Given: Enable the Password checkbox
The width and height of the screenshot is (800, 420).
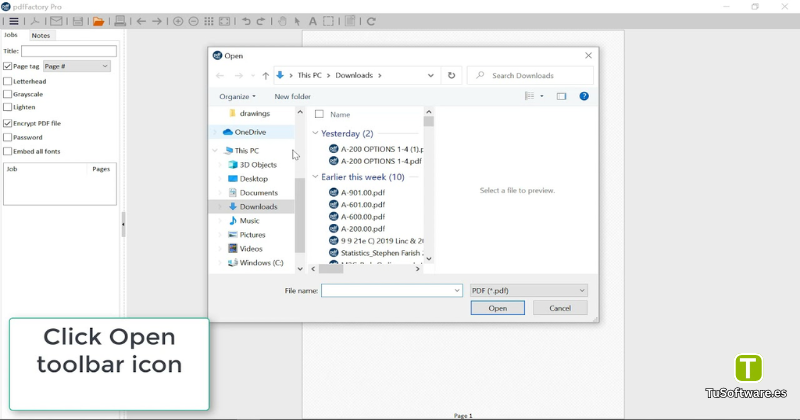Looking at the screenshot, I should [x=8, y=137].
